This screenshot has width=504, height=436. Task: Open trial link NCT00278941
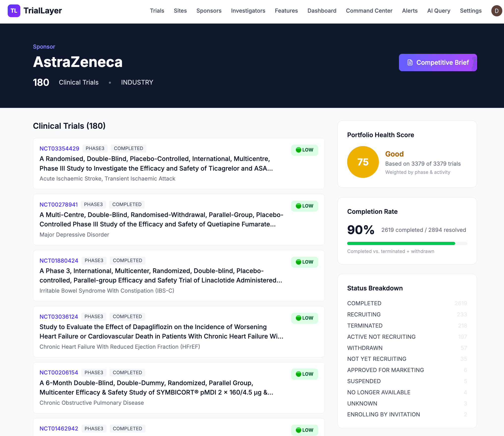coord(59,204)
